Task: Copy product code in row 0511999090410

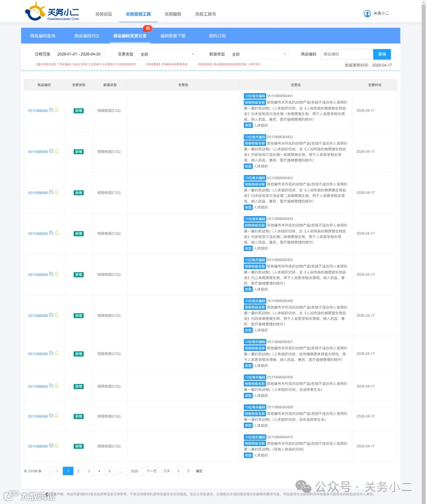Action: (x=51, y=446)
